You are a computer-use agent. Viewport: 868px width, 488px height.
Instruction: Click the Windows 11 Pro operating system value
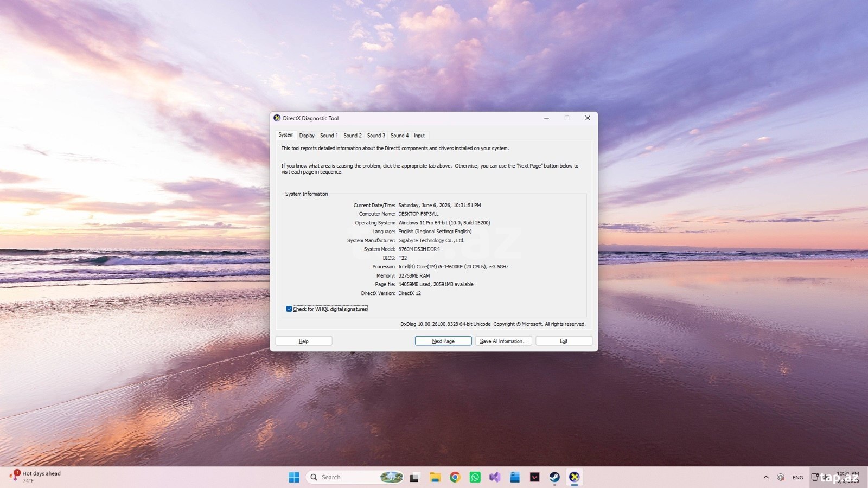(444, 223)
